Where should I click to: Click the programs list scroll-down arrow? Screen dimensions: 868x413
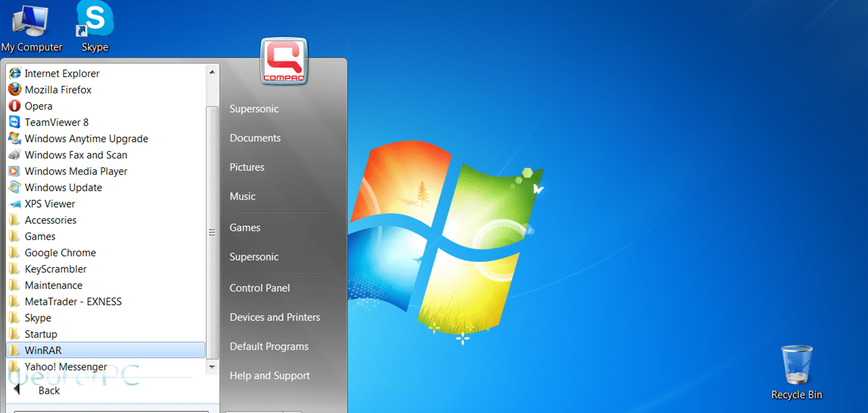[212, 367]
